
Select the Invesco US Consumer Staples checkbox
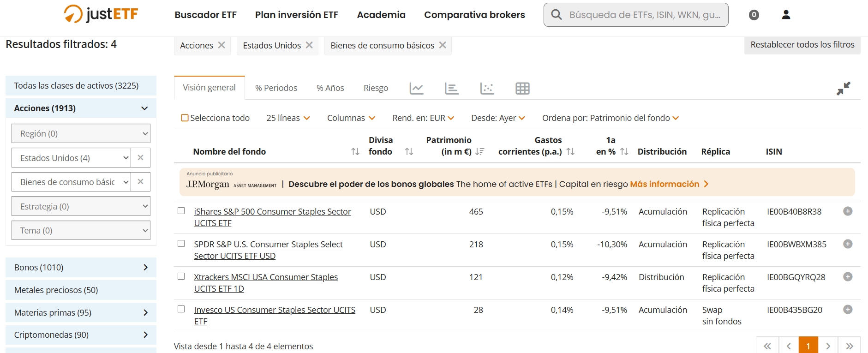[x=181, y=309]
